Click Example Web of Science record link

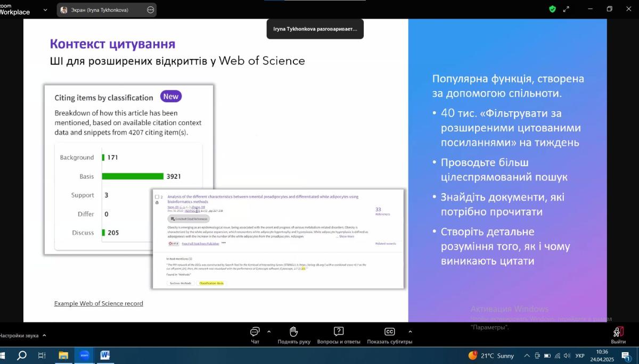coord(99,303)
